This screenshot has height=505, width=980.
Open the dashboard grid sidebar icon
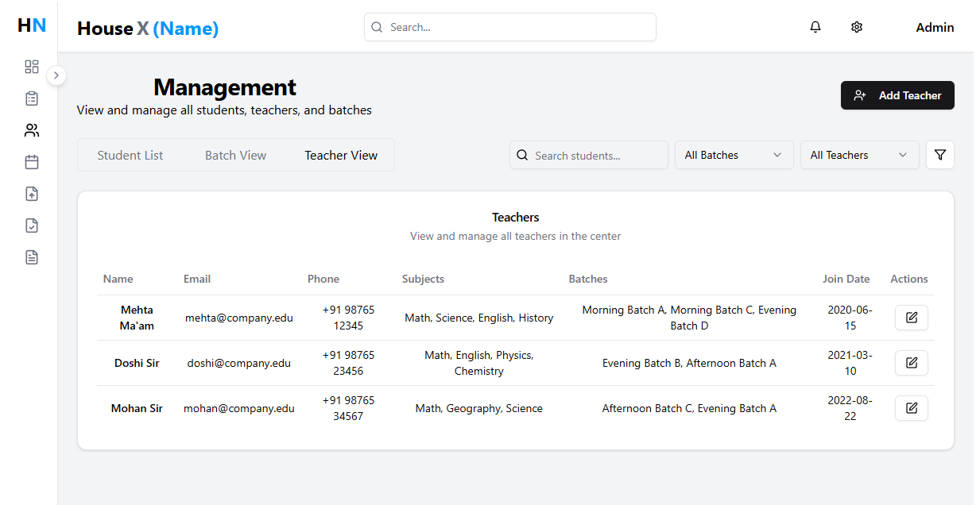click(x=32, y=67)
